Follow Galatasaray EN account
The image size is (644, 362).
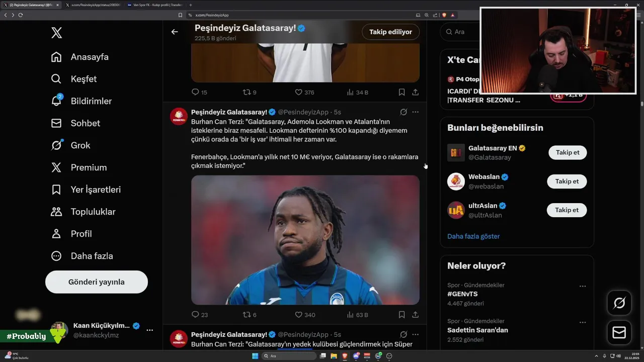(568, 152)
